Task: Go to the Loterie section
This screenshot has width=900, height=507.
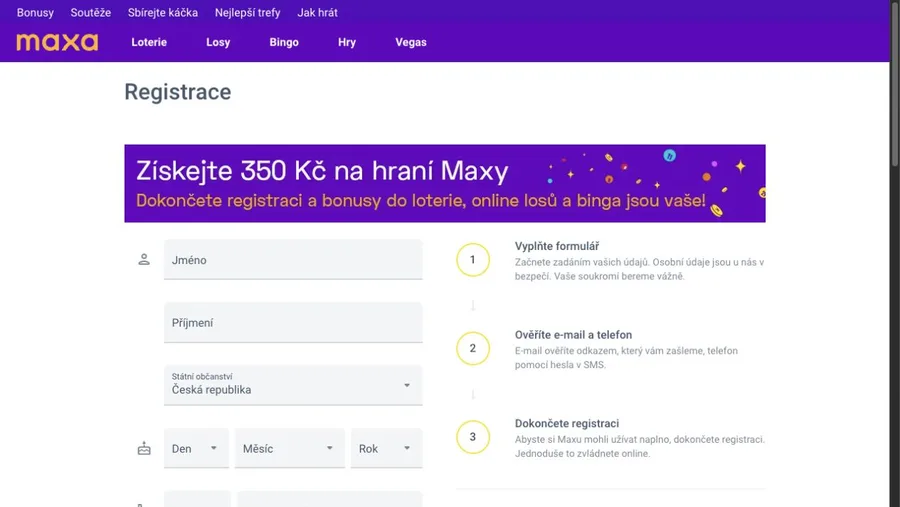Action: click(x=149, y=42)
